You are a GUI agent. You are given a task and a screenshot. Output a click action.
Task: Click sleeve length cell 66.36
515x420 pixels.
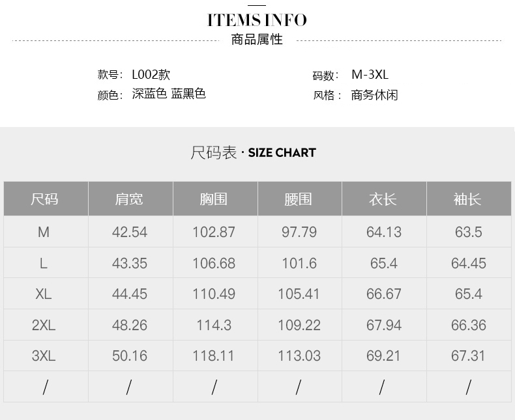point(468,325)
